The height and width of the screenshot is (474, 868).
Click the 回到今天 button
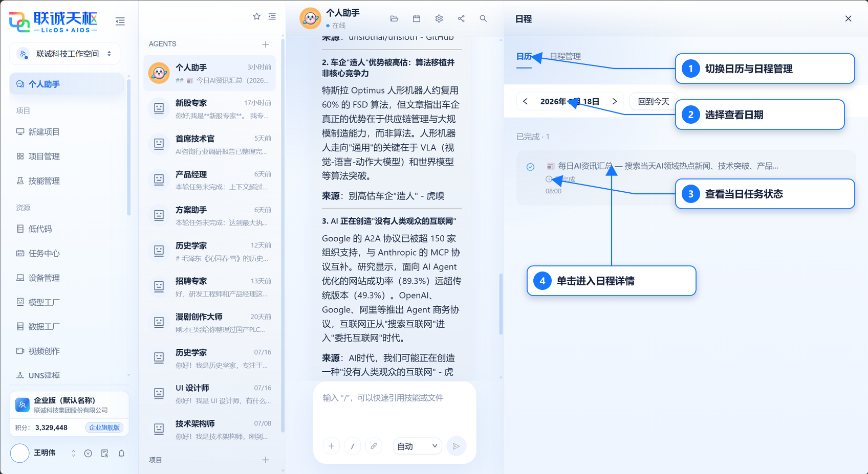point(653,101)
